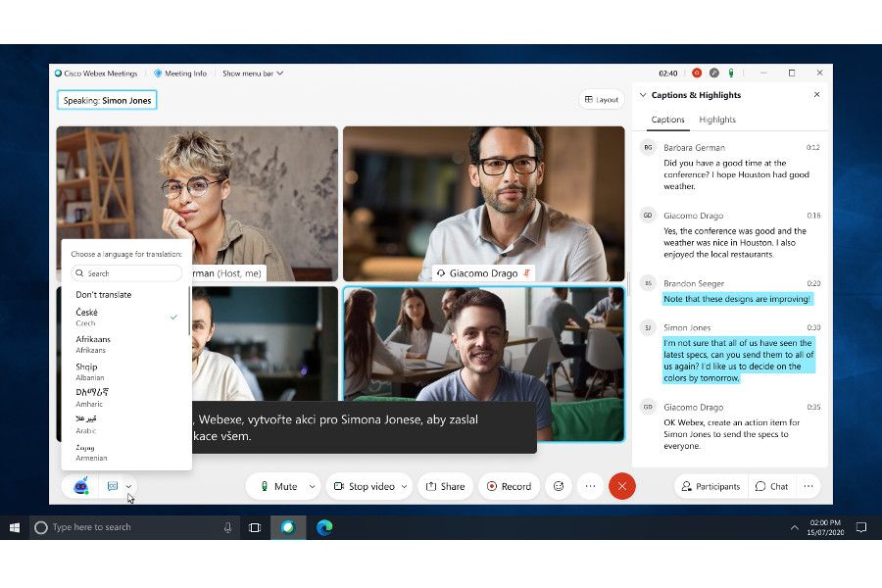Open the Chat panel icon

click(772, 486)
